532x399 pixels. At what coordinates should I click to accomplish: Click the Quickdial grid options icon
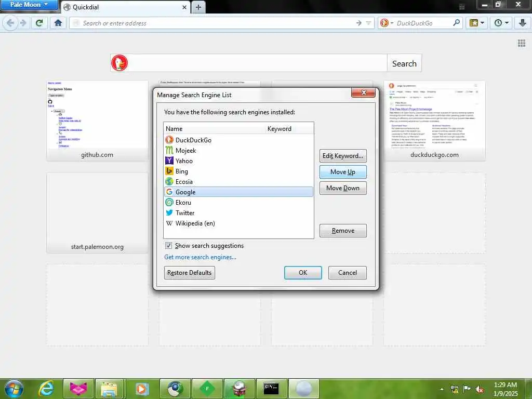pos(522,43)
